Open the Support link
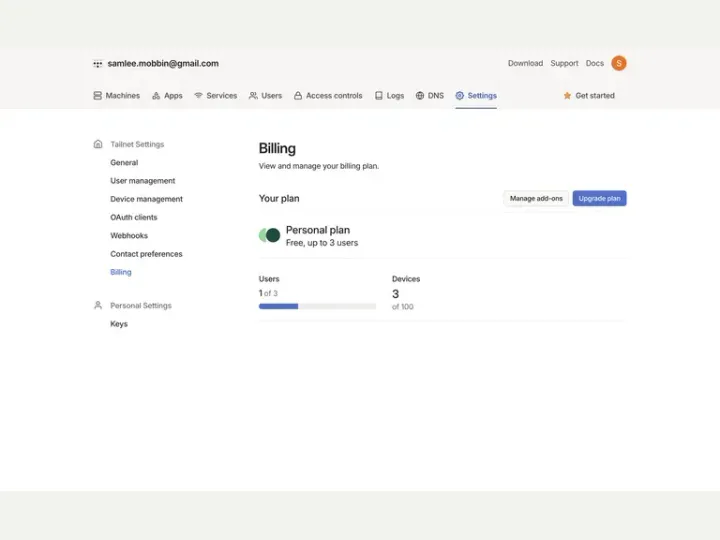The width and height of the screenshot is (720, 540). (x=564, y=63)
